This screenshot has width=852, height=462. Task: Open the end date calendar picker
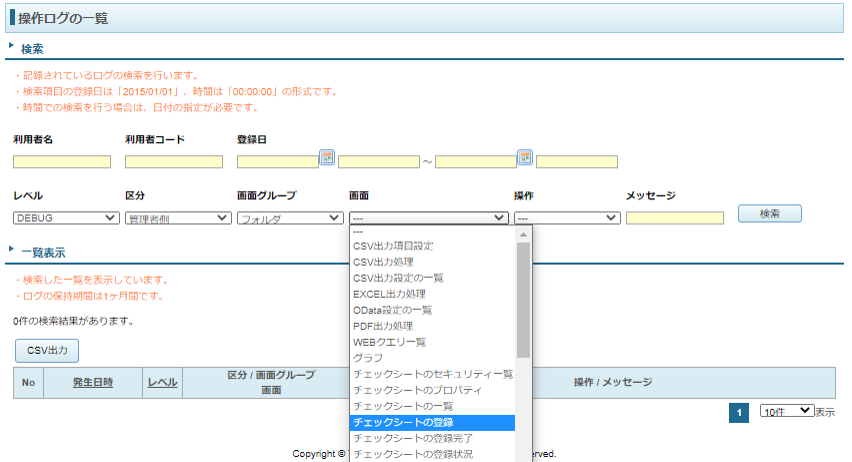pos(525,156)
